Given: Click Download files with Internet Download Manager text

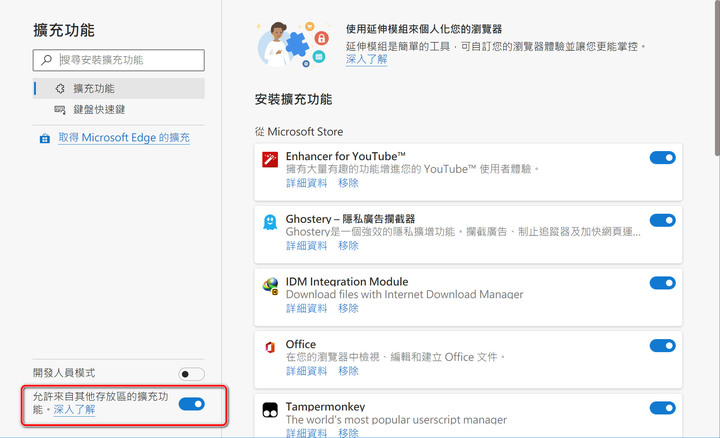Looking at the screenshot, I should [404, 294].
